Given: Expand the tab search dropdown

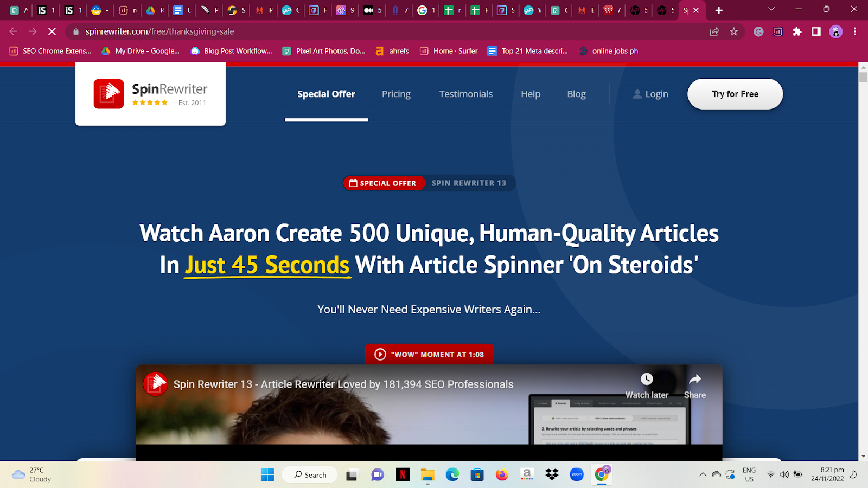Looking at the screenshot, I should click(771, 9).
